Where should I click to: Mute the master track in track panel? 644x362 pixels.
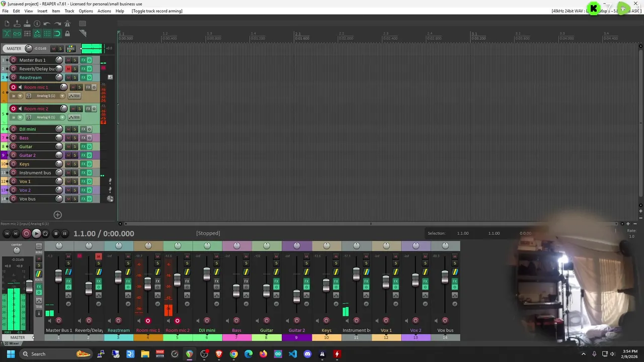(54, 49)
